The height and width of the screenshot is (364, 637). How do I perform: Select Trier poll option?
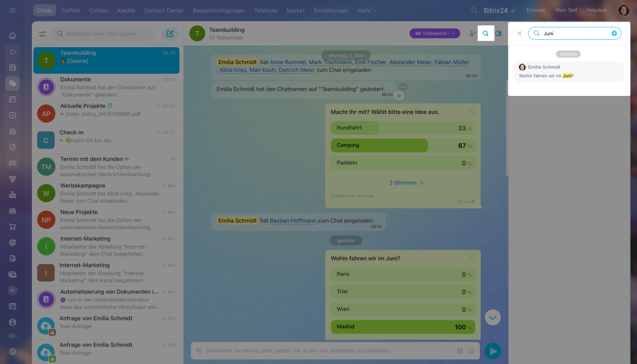click(403, 291)
